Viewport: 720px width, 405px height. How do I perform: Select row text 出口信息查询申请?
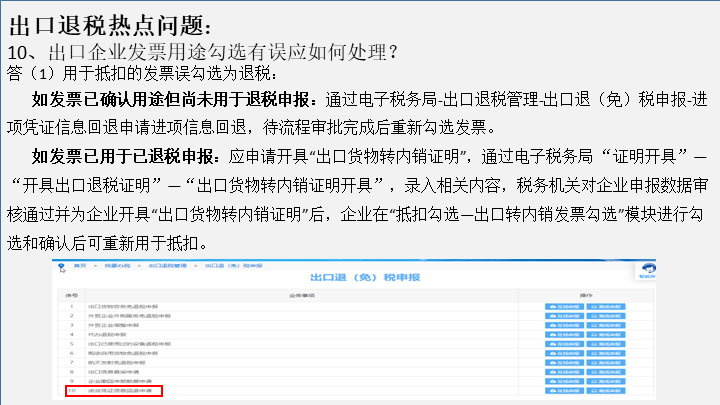[113, 372]
